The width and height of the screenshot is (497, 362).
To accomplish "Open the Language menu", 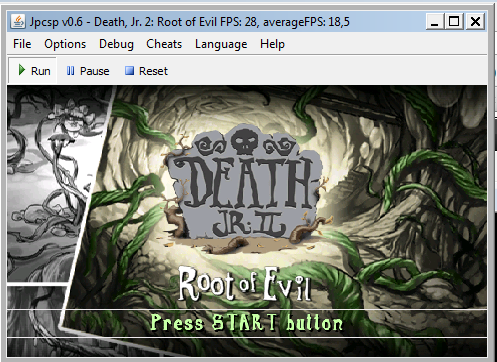I will coord(221,44).
